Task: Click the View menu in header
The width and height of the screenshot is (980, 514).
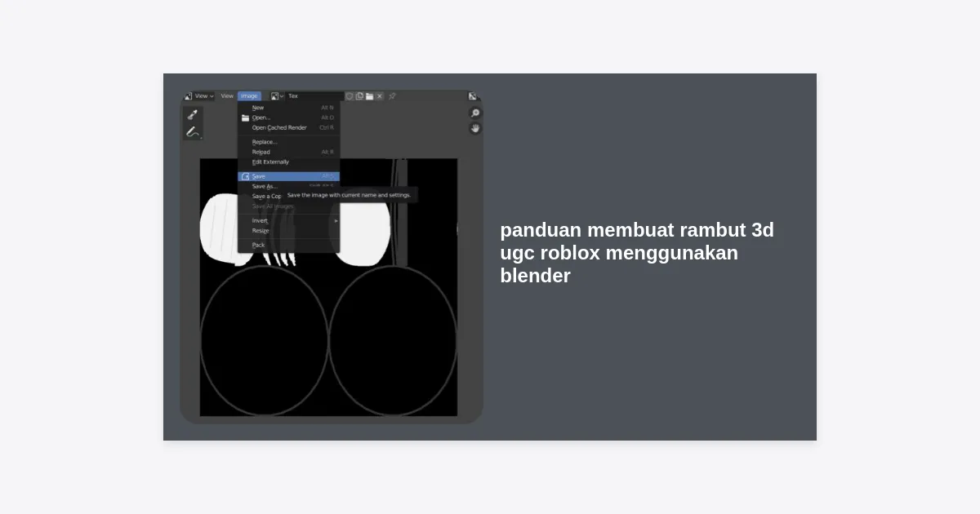Action: (x=227, y=96)
